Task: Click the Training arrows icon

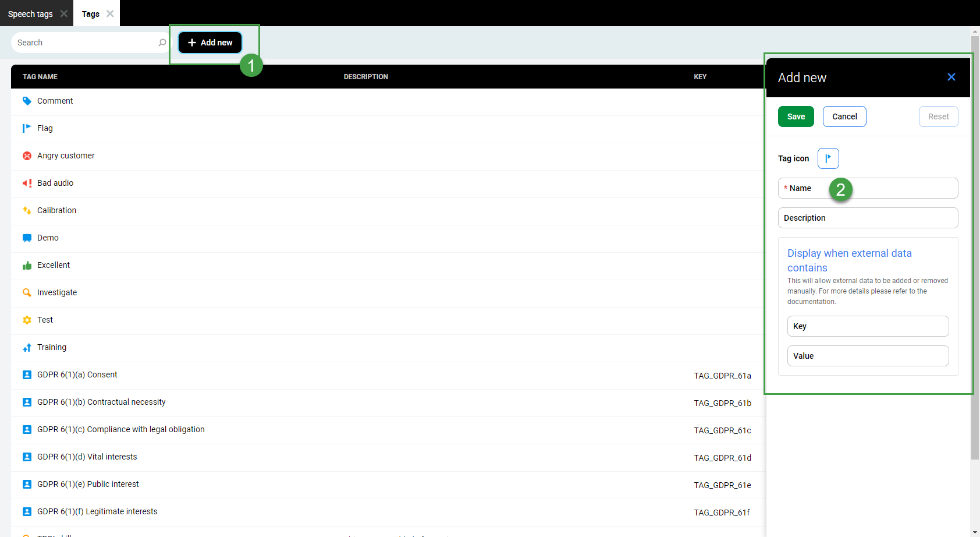Action: coord(27,347)
